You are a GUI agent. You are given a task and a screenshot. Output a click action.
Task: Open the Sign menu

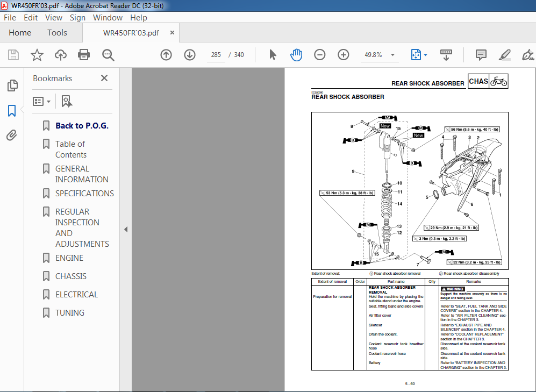coord(77,18)
